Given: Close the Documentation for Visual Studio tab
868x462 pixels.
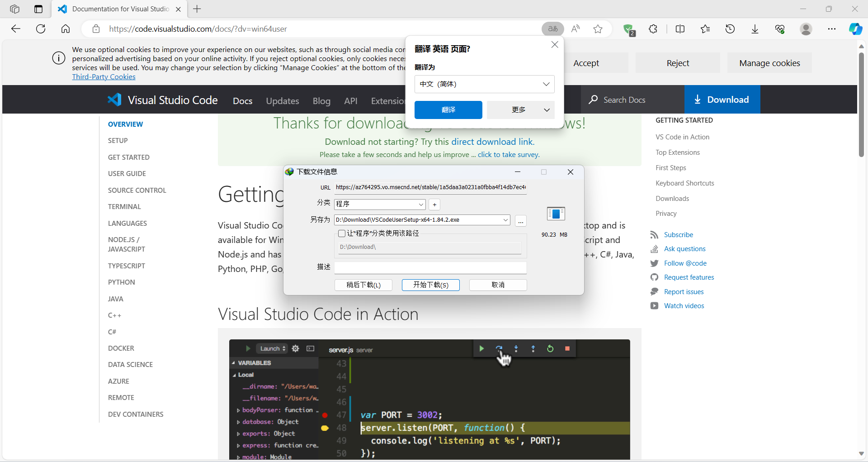Looking at the screenshot, I should 178,9.
